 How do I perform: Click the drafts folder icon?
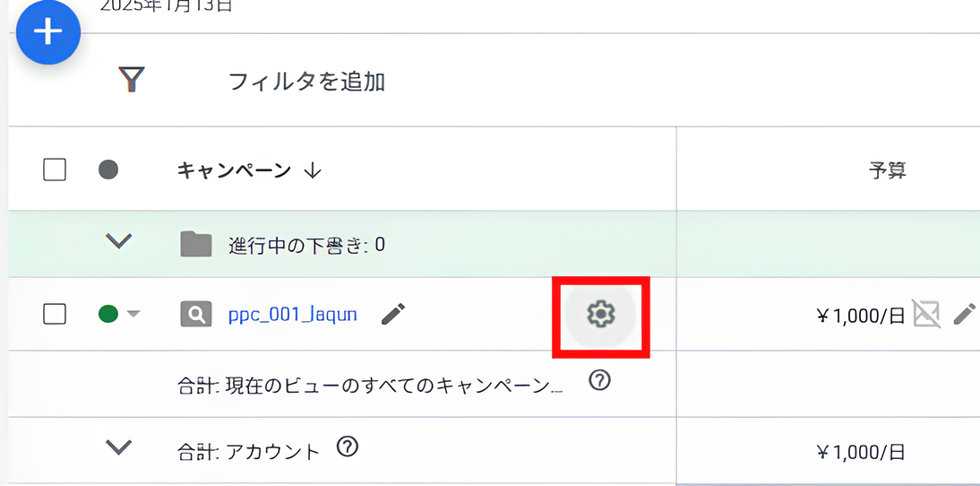point(196,244)
